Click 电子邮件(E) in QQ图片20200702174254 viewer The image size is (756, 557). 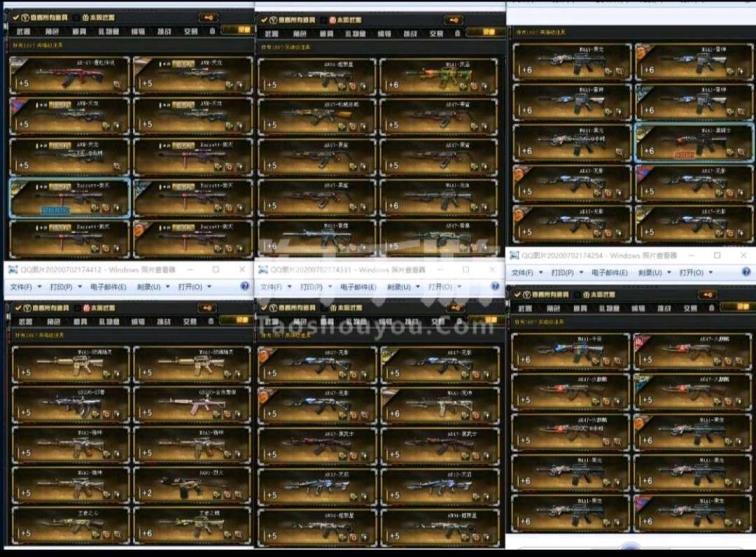[609, 273]
